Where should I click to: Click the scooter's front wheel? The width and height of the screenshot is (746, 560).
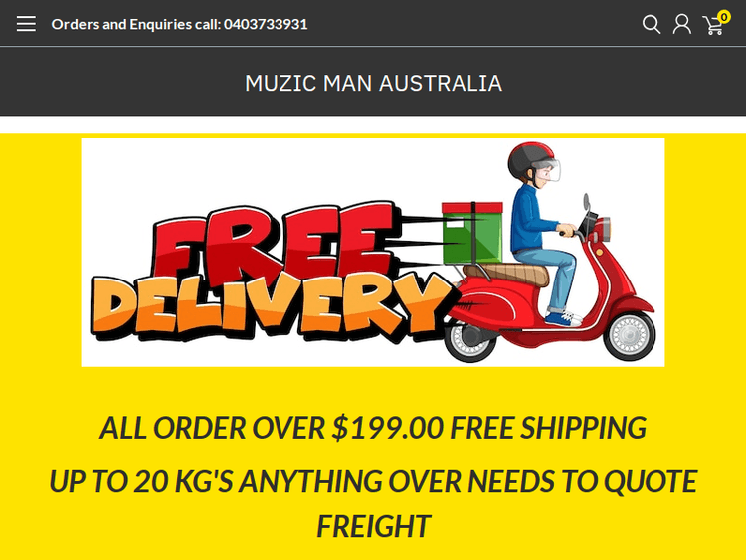[629, 335]
